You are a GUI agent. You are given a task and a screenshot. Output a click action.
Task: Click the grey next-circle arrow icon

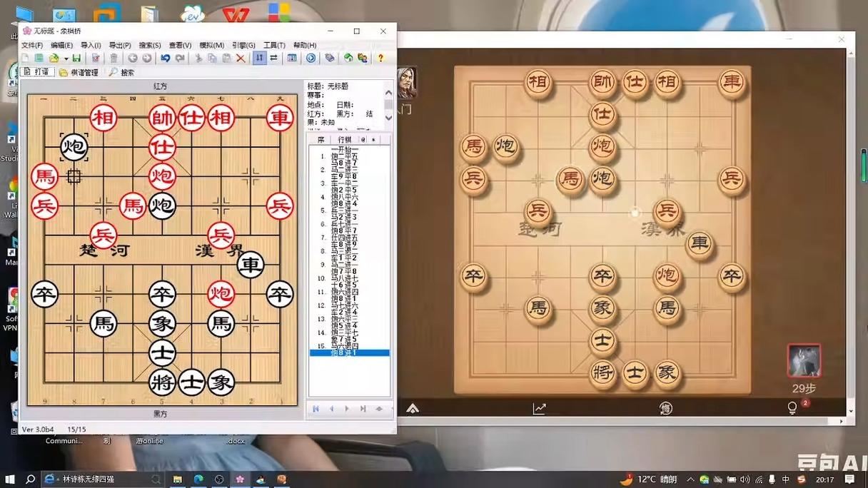tap(146, 58)
